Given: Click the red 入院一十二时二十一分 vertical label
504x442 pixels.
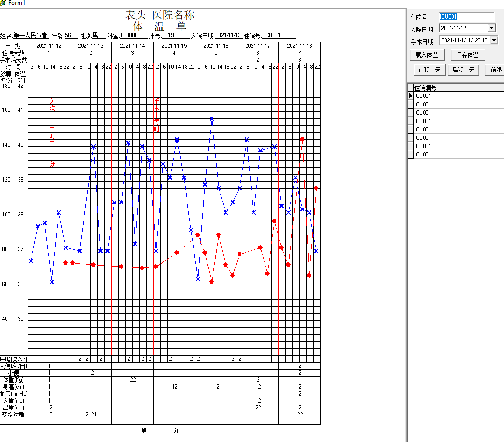Looking at the screenshot, I should click(x=52, y=133).
